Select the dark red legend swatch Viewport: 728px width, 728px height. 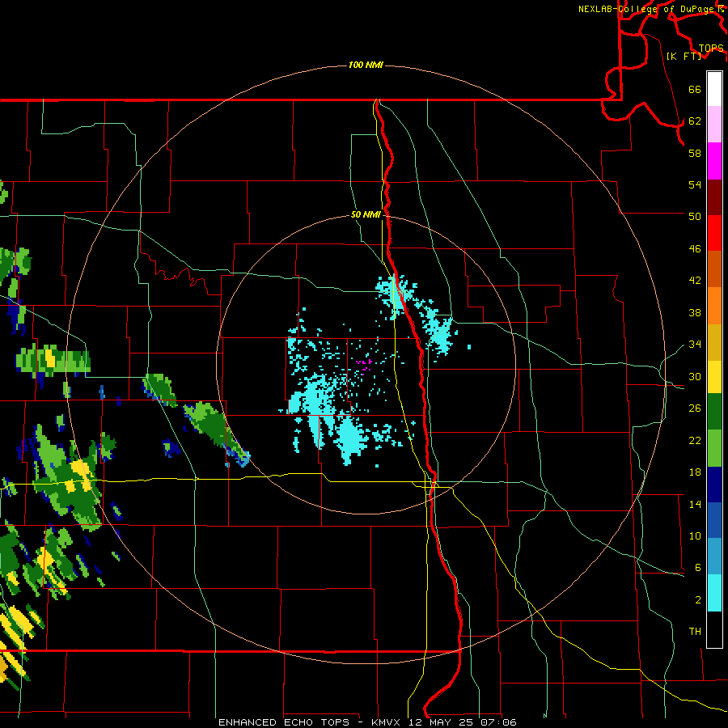tap(714, 197)
